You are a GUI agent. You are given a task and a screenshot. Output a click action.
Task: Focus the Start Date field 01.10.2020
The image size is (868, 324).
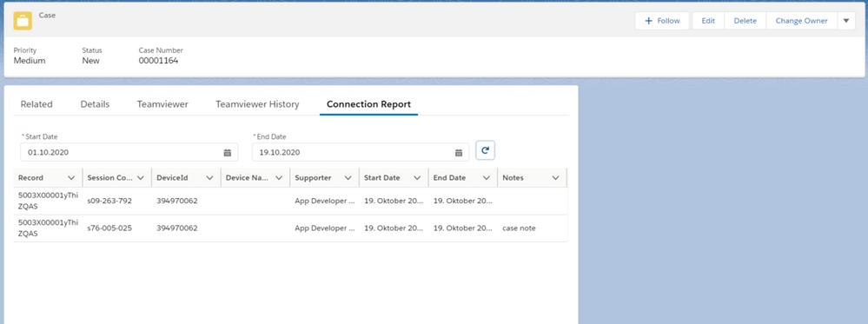pos(129,152)
